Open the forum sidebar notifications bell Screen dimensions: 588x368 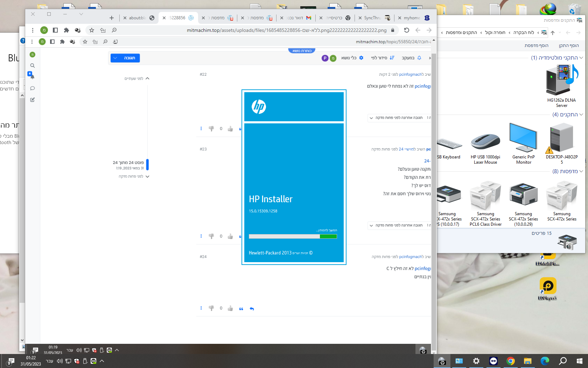pyautogui.click(x=33, y=77)
